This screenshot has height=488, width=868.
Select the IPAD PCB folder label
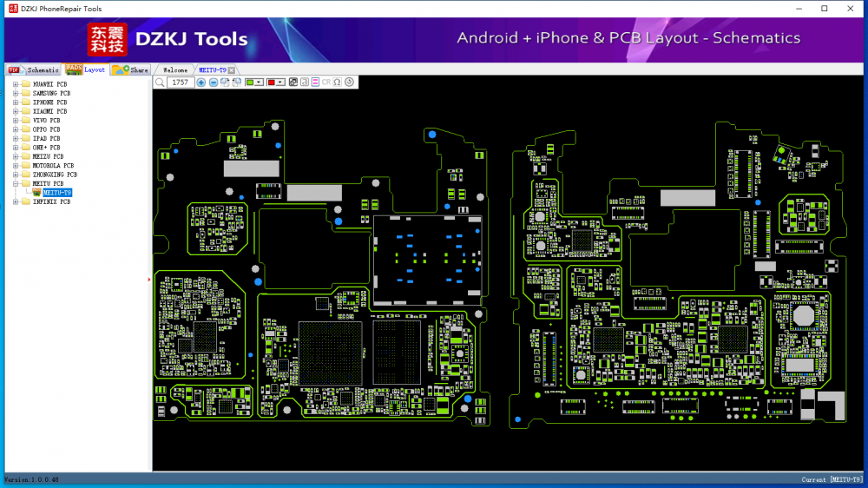(x=46, y=138)
